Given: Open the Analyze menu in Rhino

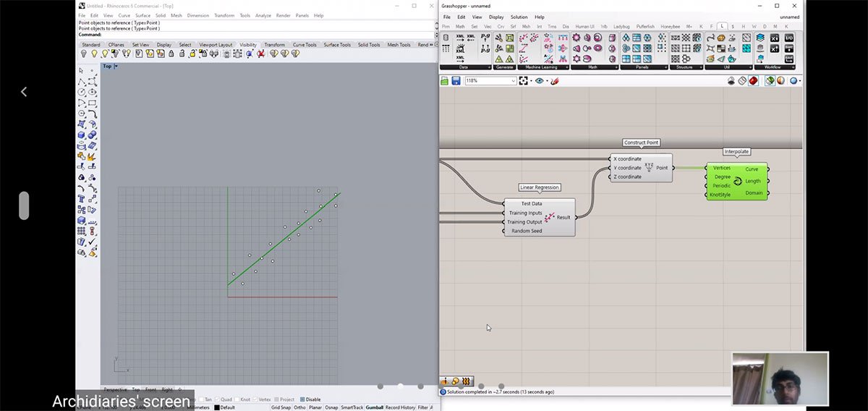Looking at the screenshot, I should click(x=263, y=15).
